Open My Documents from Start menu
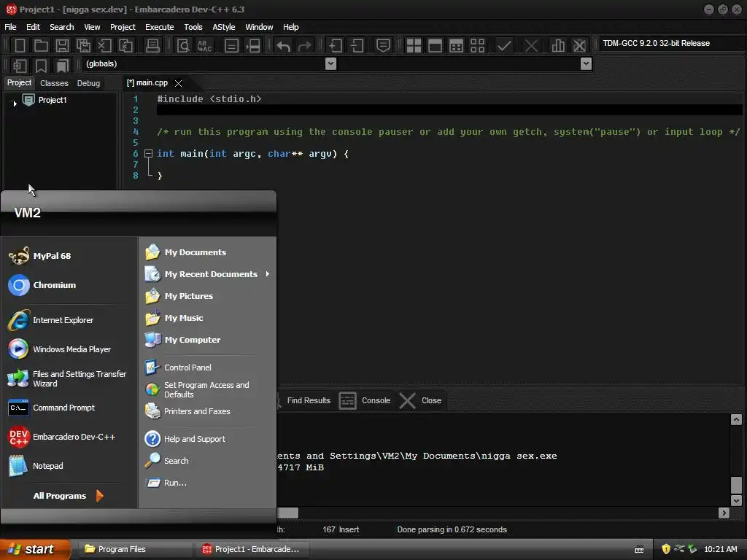The height and width of the screenshot is (560, 747). (196, 252)
